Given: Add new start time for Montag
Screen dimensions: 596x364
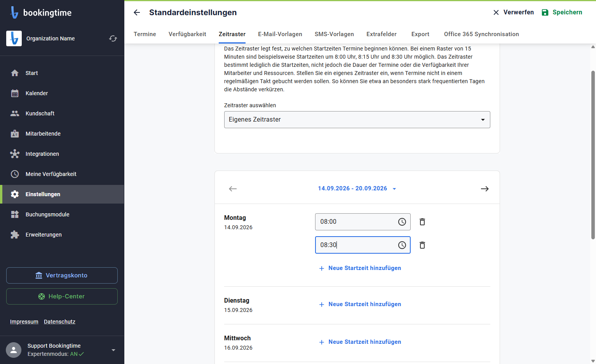Looking at the screenshot, I should pos(360,268).
